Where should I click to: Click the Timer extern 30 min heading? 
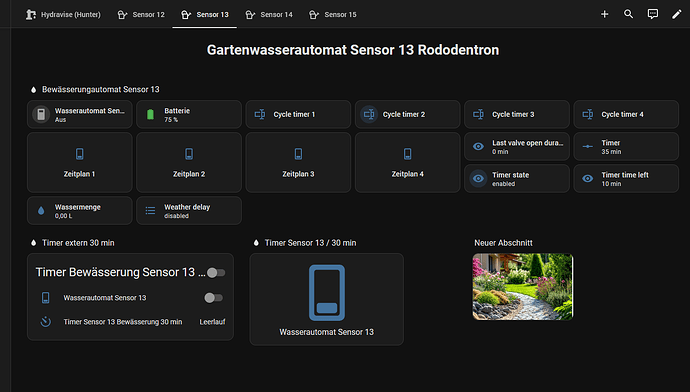click(x=78, y=242)
